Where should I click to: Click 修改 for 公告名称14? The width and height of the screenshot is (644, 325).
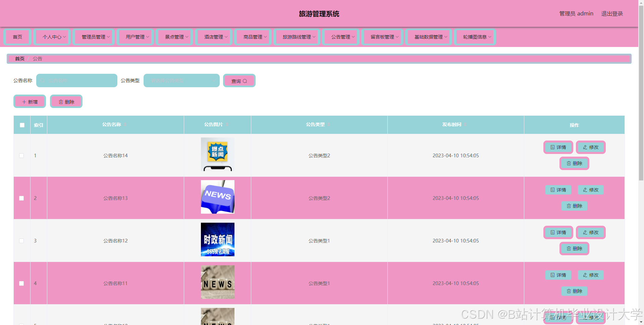591,147
